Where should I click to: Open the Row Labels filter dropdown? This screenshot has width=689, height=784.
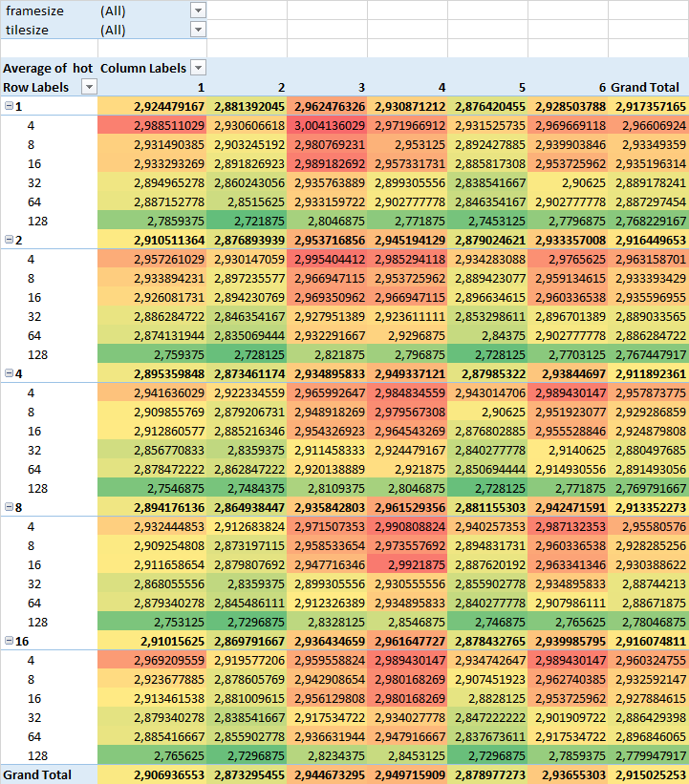click(x=89, y=87)
